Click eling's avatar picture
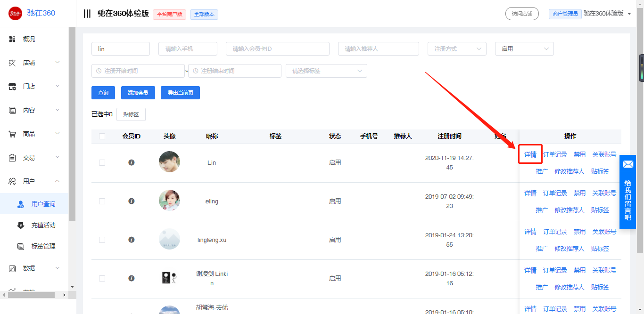 pos(170,201)
